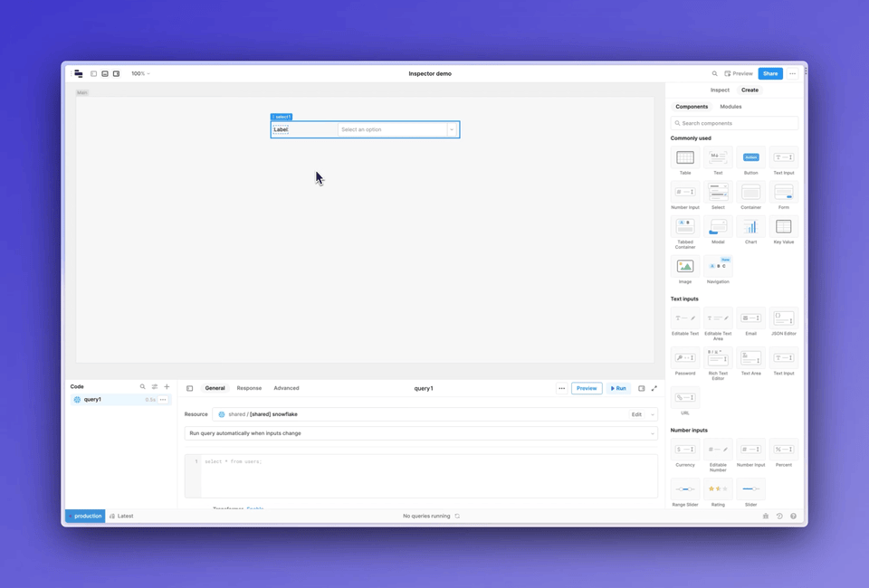Click the Run button for query1
Screen dimensions: 869x588
(x=618, y=387)
